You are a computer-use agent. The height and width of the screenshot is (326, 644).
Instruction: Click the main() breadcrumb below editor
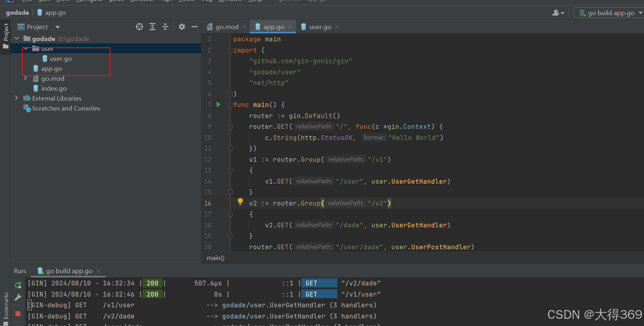click(215, 258)
